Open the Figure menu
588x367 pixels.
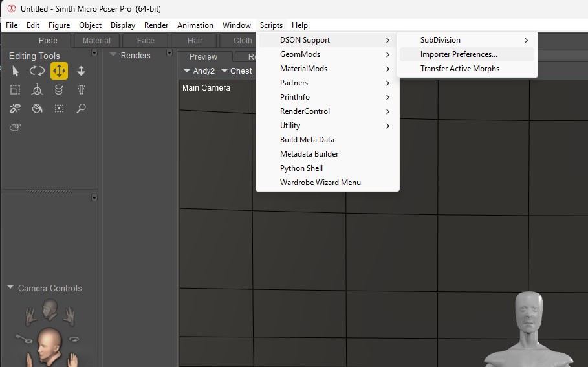60,25
